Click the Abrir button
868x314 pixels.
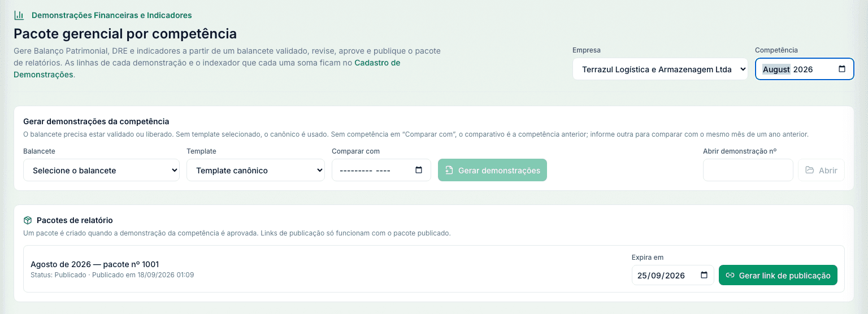coord(821,170)
